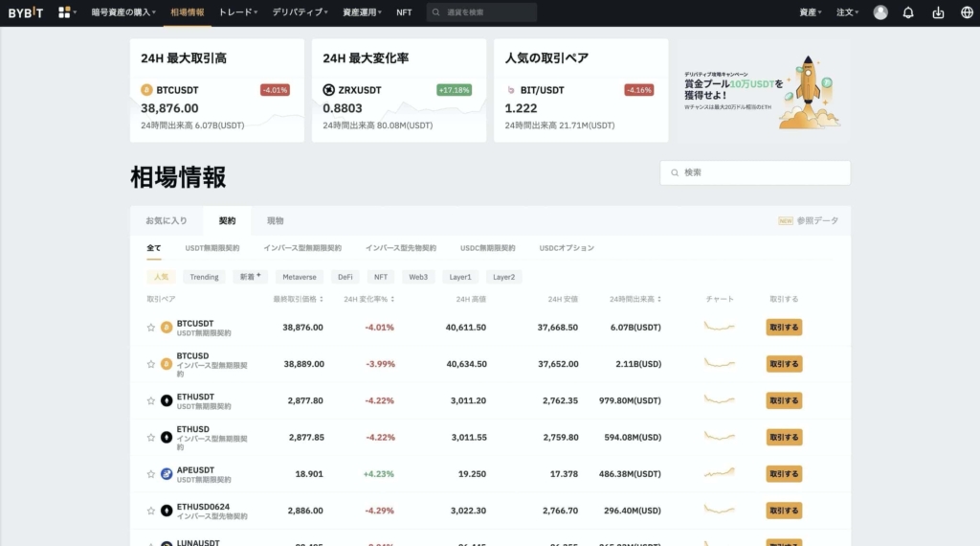Image resolution: width=980 pixels, height=546 pixels.
Task: Click 取引する for BTCUSD
Action: (784, 364)
